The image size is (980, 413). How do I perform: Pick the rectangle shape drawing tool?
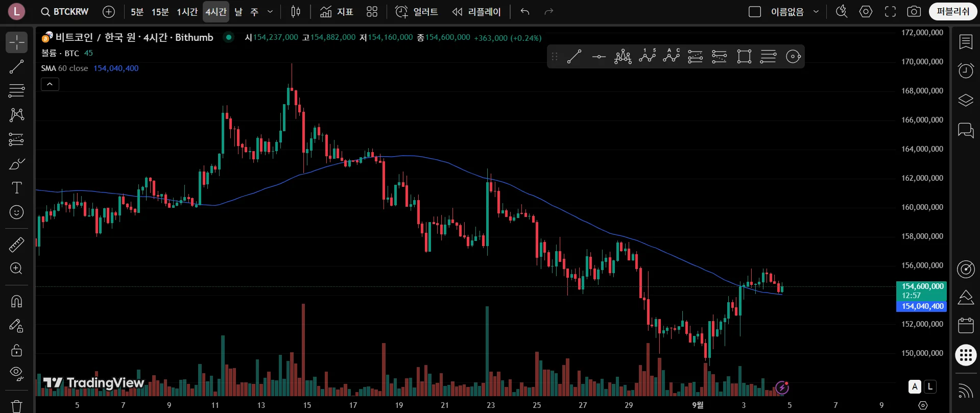coord(744,57)
